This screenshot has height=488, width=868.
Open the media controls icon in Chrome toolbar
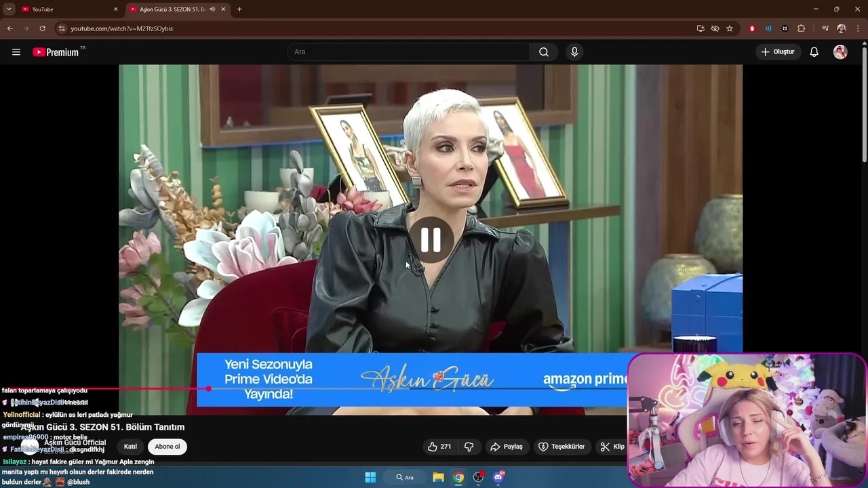[825, 28]
